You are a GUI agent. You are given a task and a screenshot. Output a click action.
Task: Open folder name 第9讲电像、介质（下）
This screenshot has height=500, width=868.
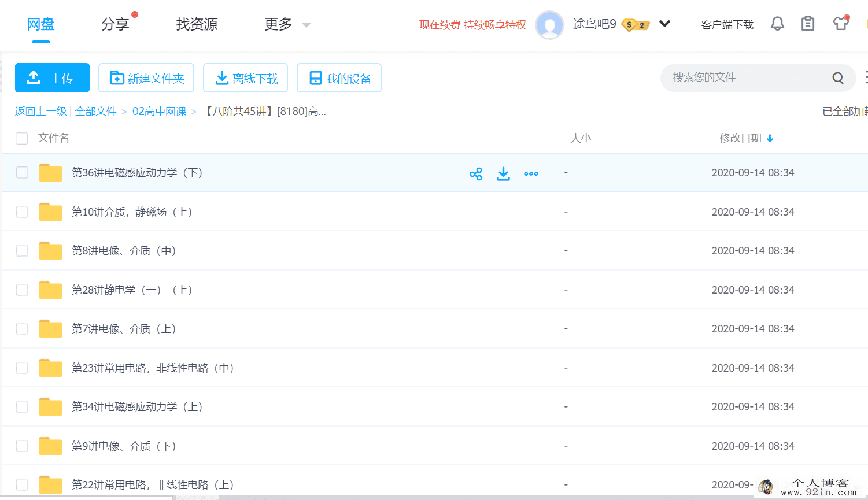pyautogui.click(x=124, y=446)
